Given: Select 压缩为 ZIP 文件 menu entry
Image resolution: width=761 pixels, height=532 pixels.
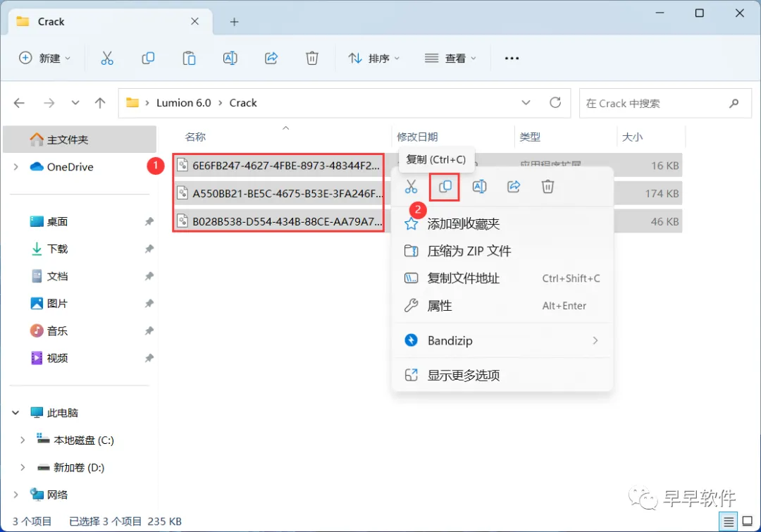Looking at the screenshot, I should tap(502, 251).
